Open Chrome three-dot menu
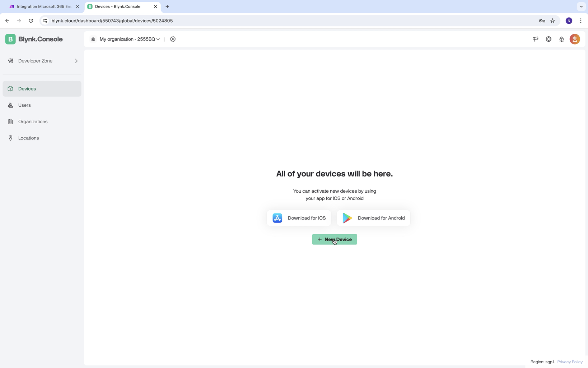 coord(581,21)
